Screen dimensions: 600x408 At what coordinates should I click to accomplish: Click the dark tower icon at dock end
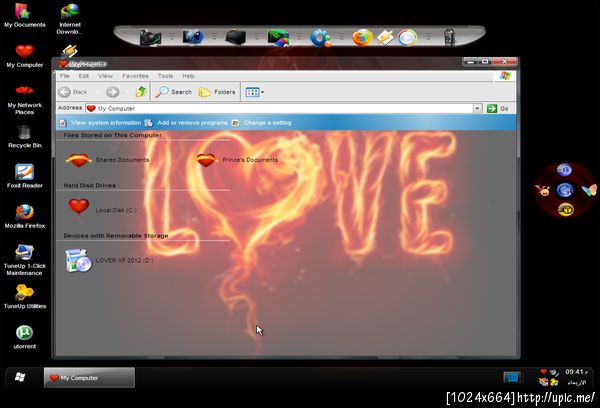[450, 38]
